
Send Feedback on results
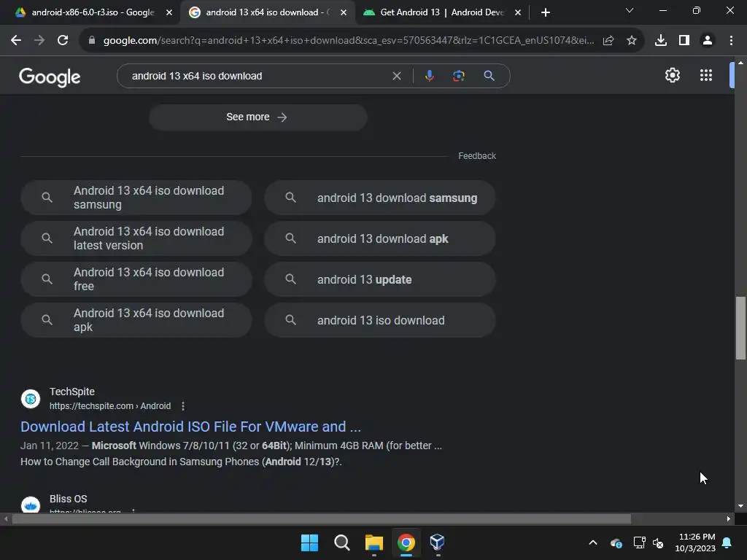point(477,156)
